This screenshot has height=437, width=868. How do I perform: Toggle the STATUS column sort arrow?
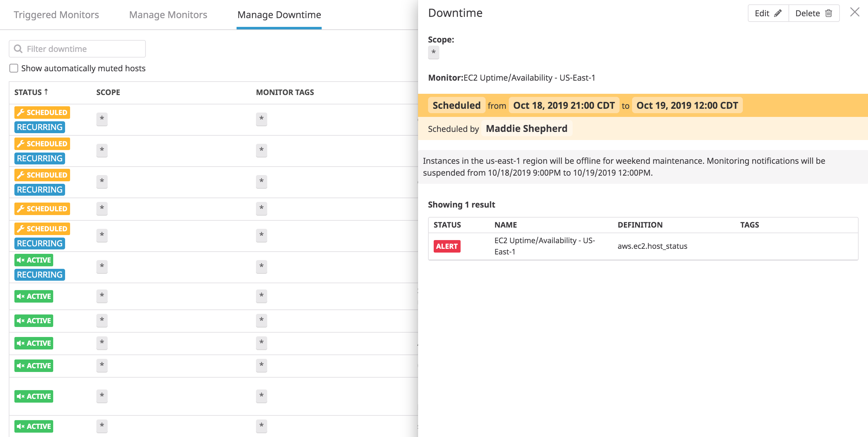[46, 91]
